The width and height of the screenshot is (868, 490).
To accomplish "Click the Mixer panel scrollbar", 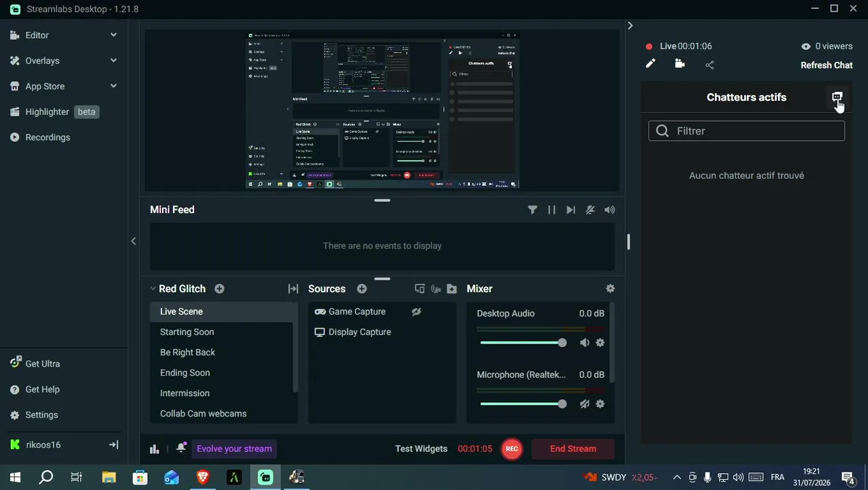I will [x=612, y=342].
